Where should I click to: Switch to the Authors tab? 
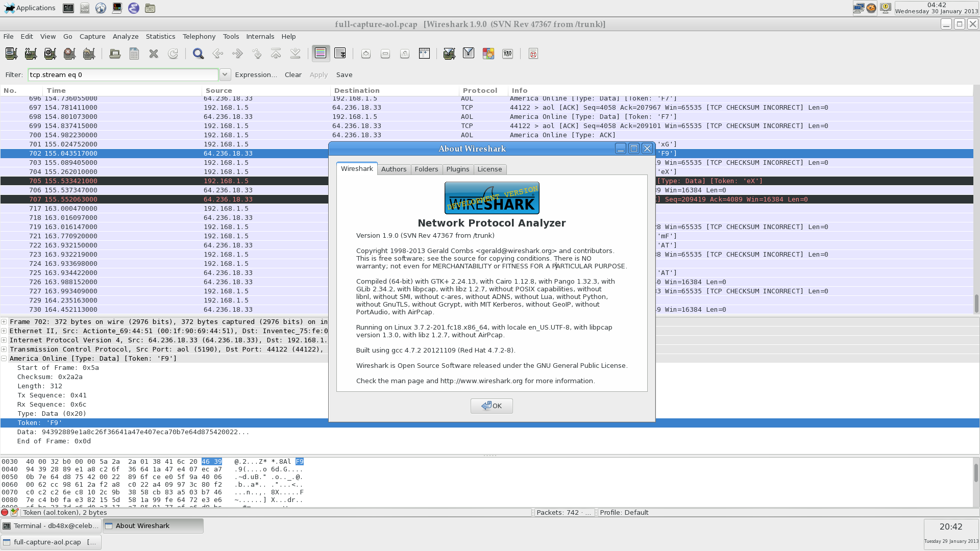tap(394, 169)
